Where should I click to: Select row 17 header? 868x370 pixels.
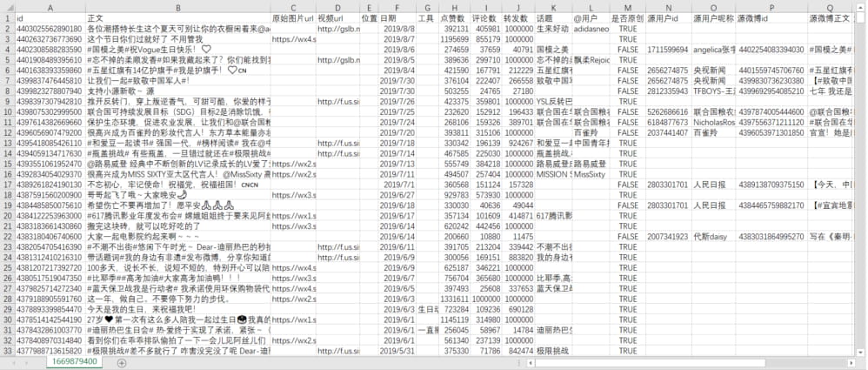click(x=7, y=185)
